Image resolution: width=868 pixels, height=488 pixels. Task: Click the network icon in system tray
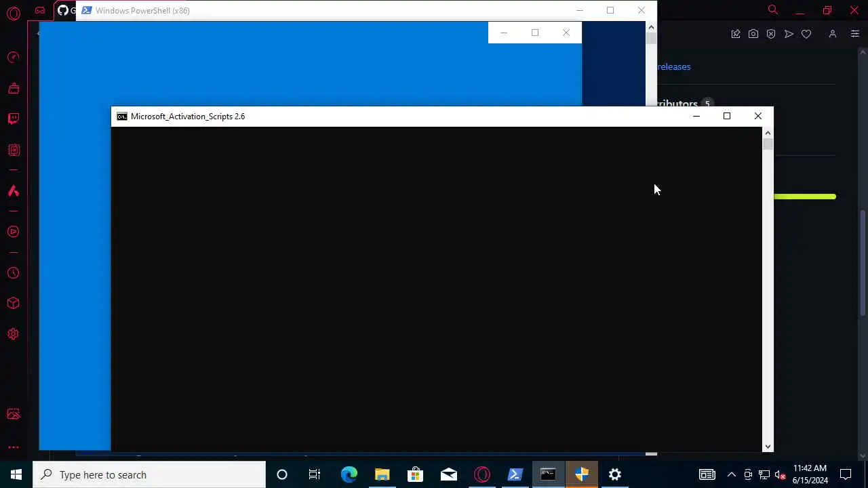click(764, 474)
